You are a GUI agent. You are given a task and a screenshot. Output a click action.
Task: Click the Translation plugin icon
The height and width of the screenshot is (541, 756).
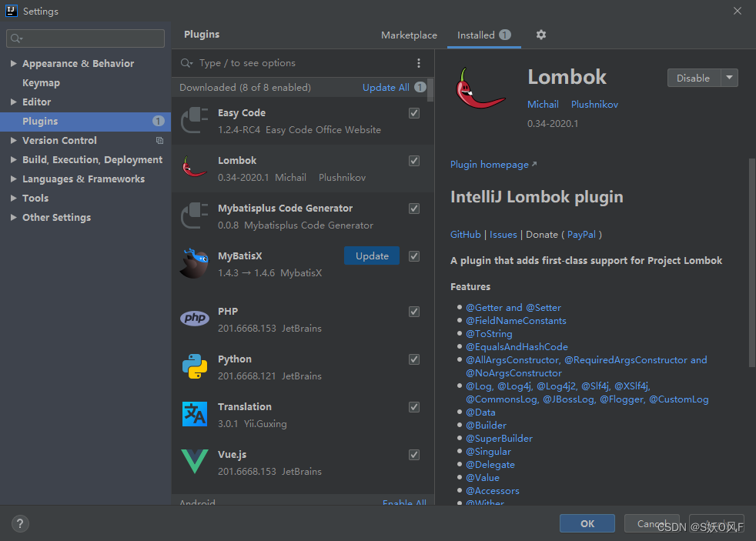coord(195,414)
